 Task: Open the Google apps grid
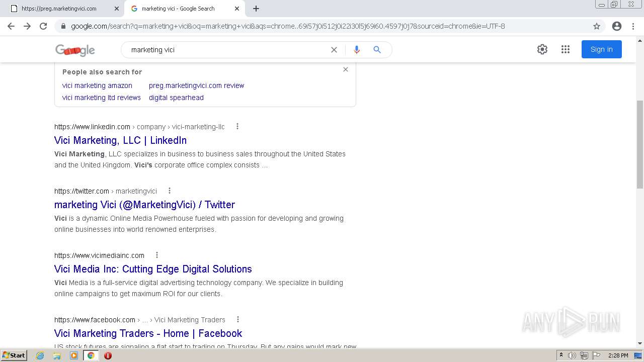click(x=566, y=49)
